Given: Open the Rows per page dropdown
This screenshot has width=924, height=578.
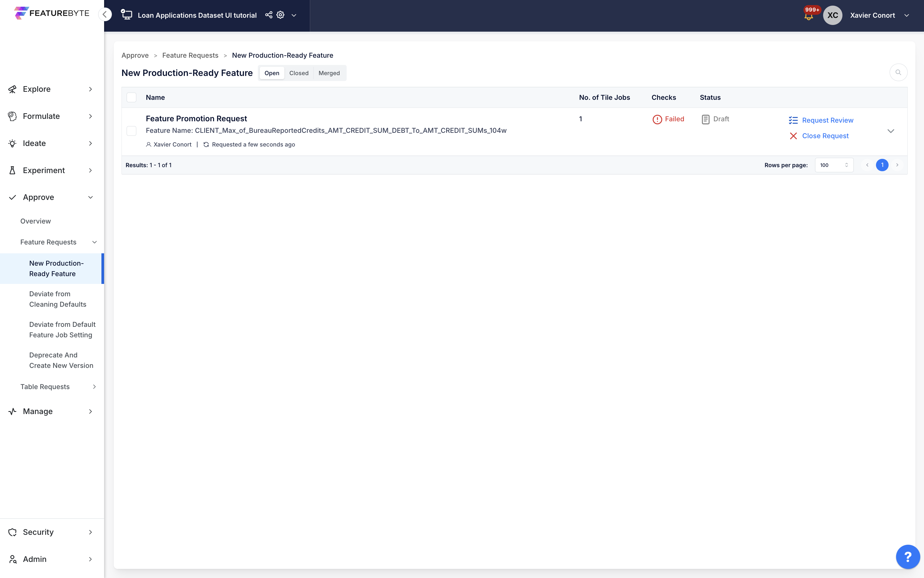Looking at the screenshot, I should [834, 165].
